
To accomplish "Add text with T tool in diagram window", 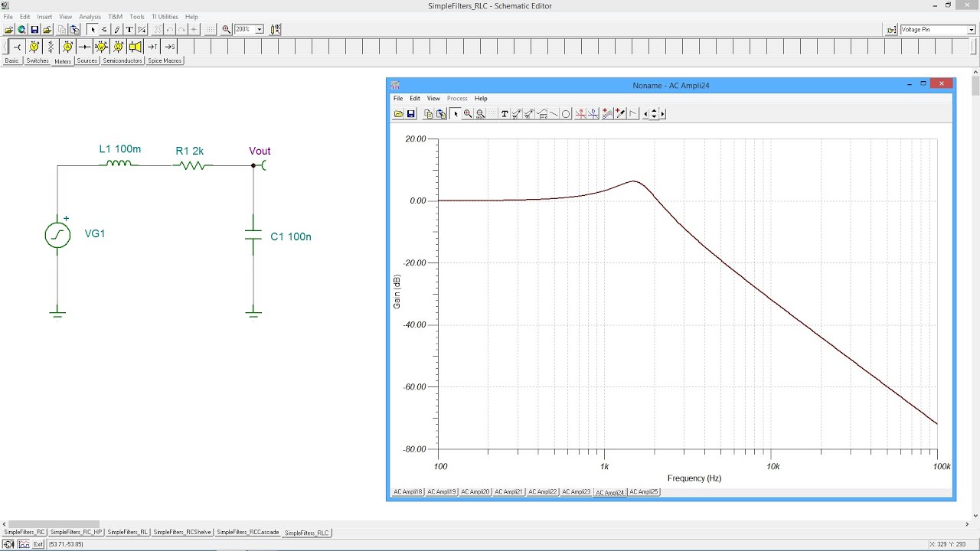I will click(x=505, y=114).
